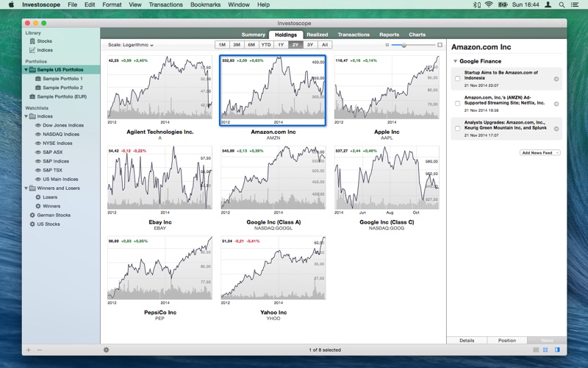
Task: Check the Ad-Supported Streaming Site news checkbox
Action: point(457,103)
